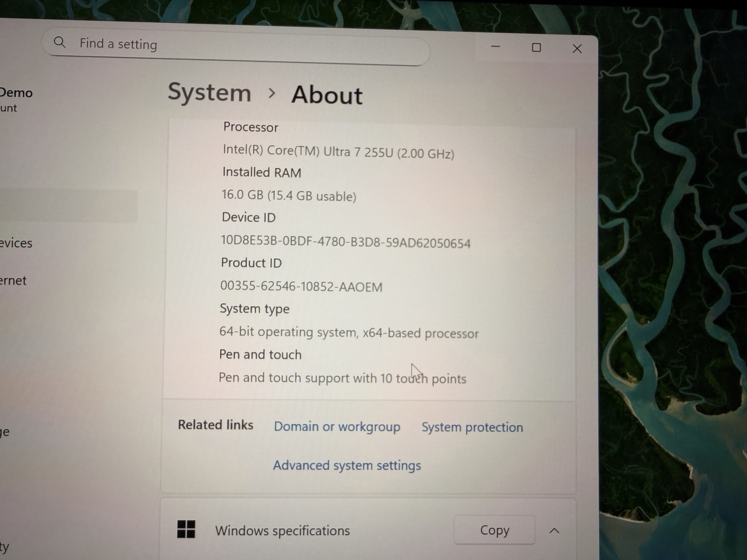Click the 64-bit operating system text
747x560 pixels.
point(349,332)
